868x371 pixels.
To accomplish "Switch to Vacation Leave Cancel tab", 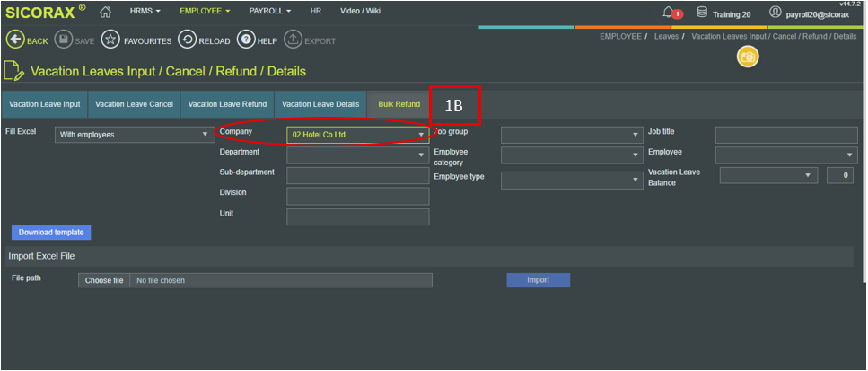I will coord(134,104).
